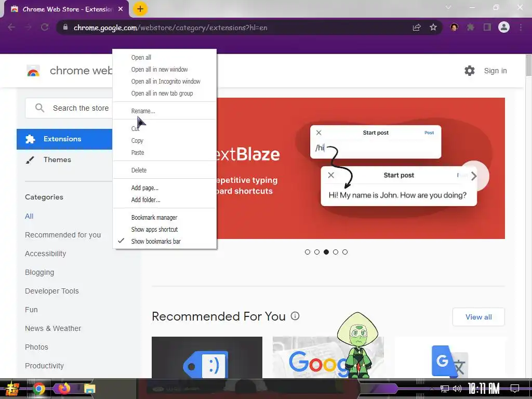Viewport: 532px width, 399px height.
Task: Choose Open all in new window
Action: (x=165, y=69)
